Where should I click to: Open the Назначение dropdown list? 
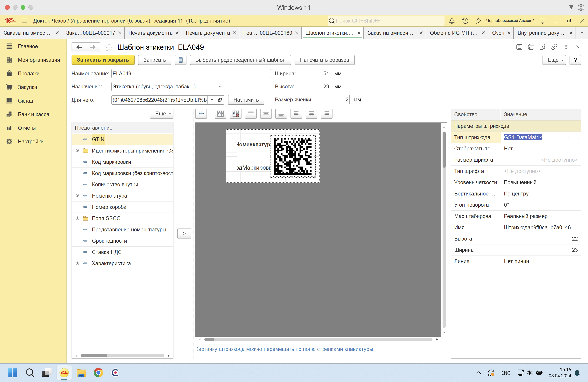point(220,87)
